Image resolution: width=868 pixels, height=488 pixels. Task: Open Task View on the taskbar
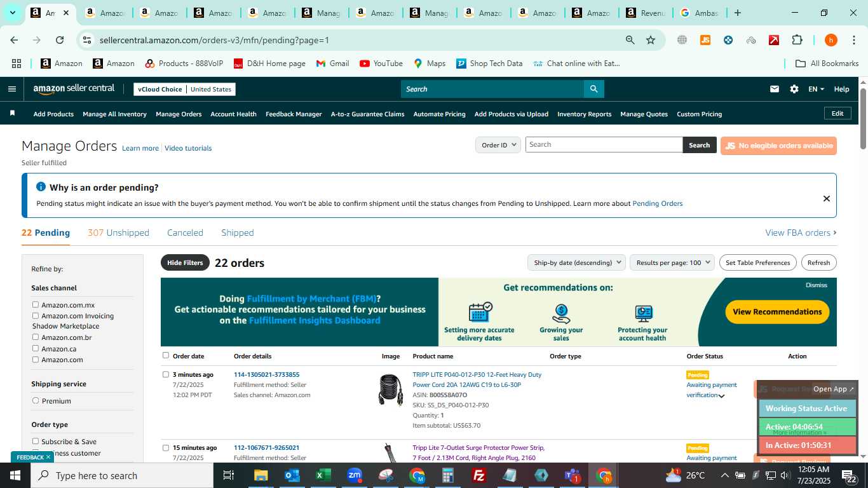[229, 475]
